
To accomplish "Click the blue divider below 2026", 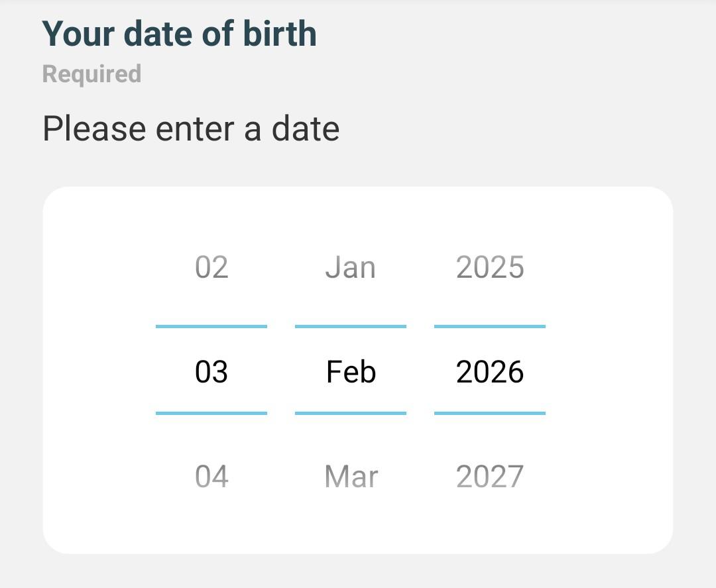I will coord(490,413).
